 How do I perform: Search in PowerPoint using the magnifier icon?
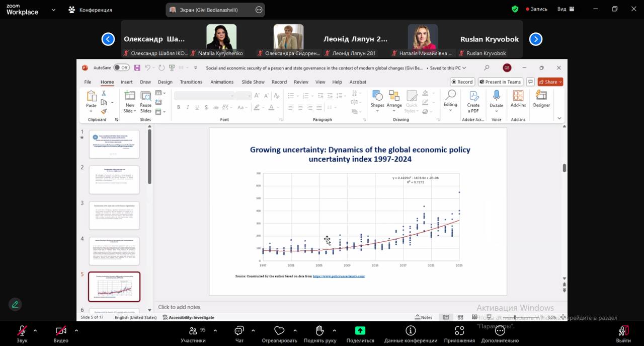pos(487,67)
